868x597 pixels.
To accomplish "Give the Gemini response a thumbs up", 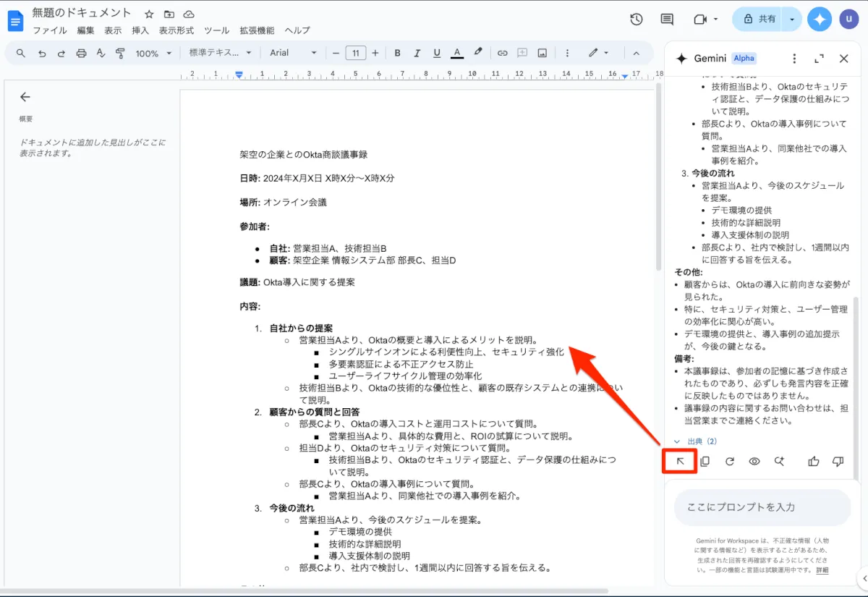I will tap(814, 462).
